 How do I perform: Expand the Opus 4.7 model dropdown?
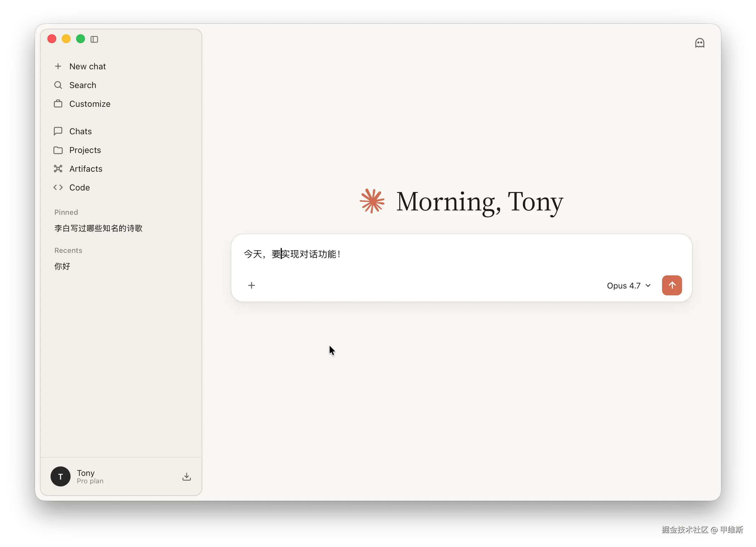[x=629, y=286]
